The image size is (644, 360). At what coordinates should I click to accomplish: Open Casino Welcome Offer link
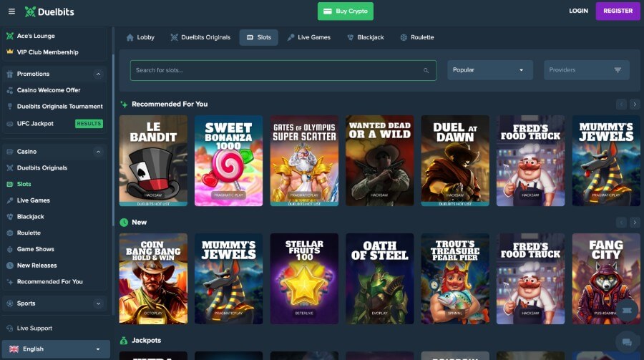pyautogui.click(x=49, y=90)
